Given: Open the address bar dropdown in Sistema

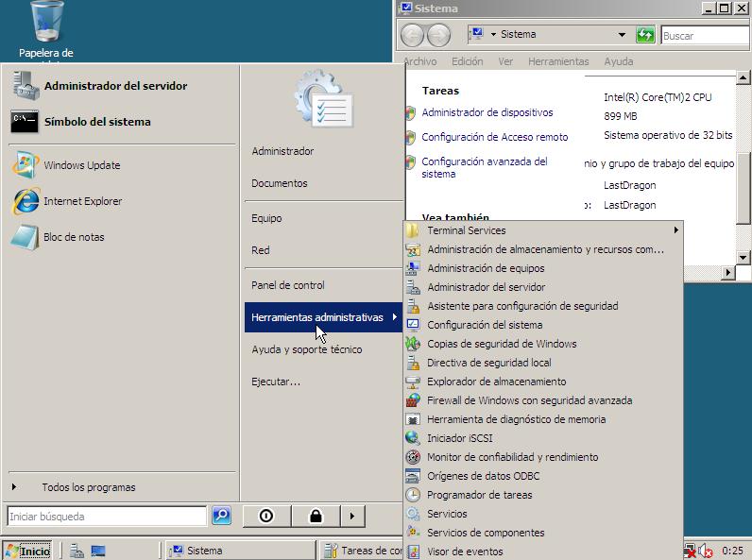Looking at the screenshot, I should coord(622,35).
